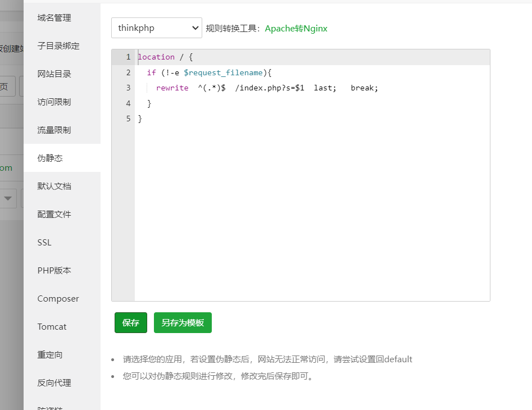This screenshot has width=532, height=410.
Task: Select the 伪静态 tab
Action: tap(50, 158)
